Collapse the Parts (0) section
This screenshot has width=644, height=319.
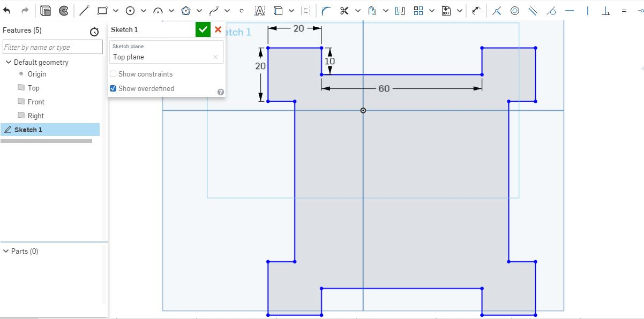tap(6, 251)
